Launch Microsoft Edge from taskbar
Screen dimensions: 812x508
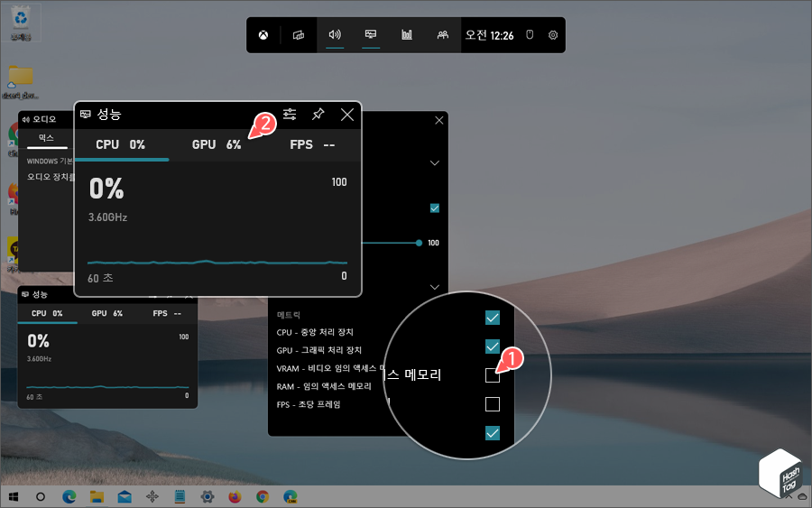point(69,497)
